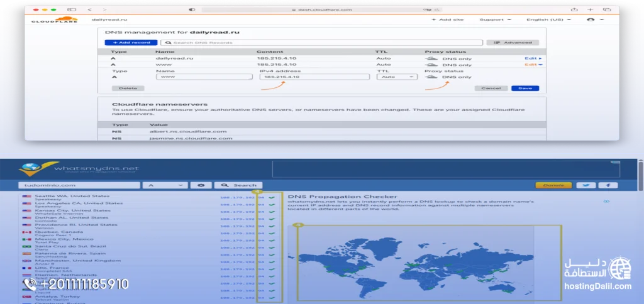
Task: Click the cloud icon in the www record row
Action: pyautogui.click(x=431, y=65)
